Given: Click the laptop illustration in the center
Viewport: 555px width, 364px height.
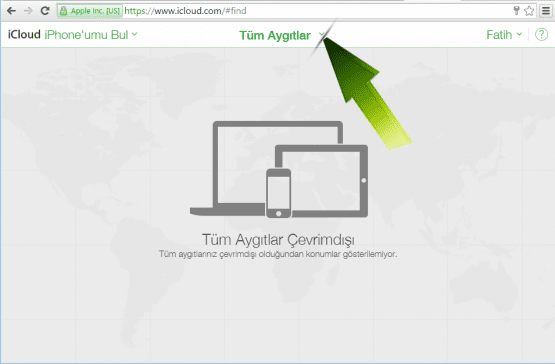Looking at the screenshot, I should coord(248,168).
